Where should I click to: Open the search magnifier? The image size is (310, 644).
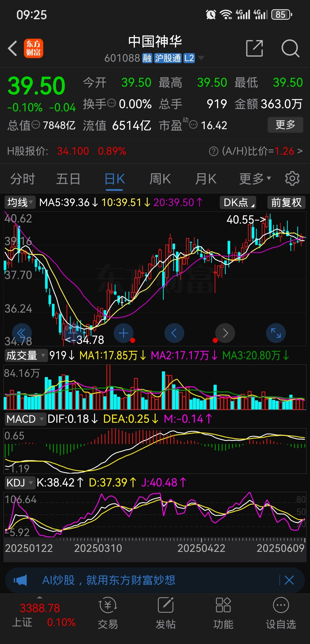click(x=290, y=48)
